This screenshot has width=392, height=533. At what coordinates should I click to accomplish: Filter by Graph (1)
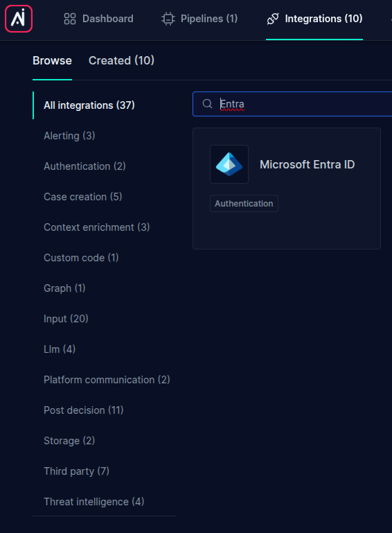(64, 288)
